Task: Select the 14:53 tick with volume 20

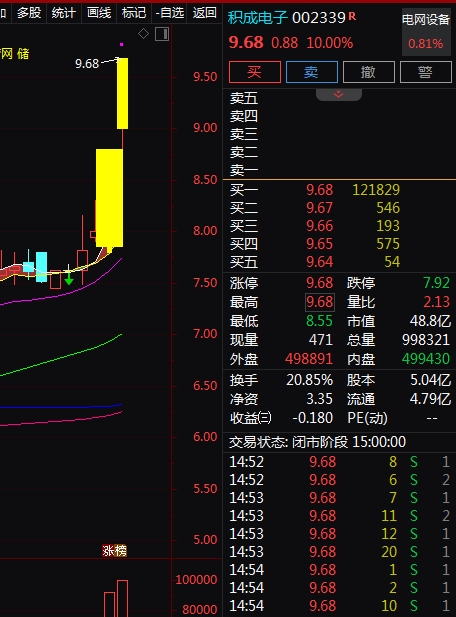Action: coord(340,552)
